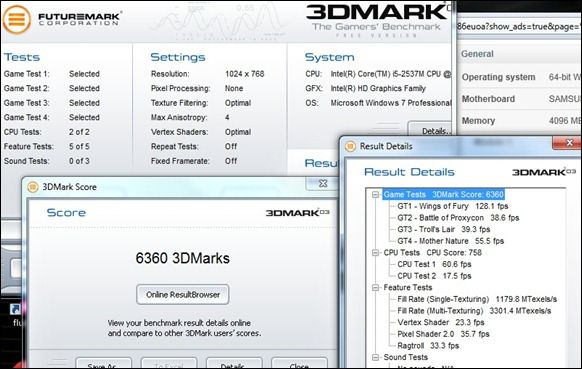Image resolution: width=582 pixels, height=369 pixels.
Task: Click the Feature Tests '5 of 5' value
Action: 79,146
